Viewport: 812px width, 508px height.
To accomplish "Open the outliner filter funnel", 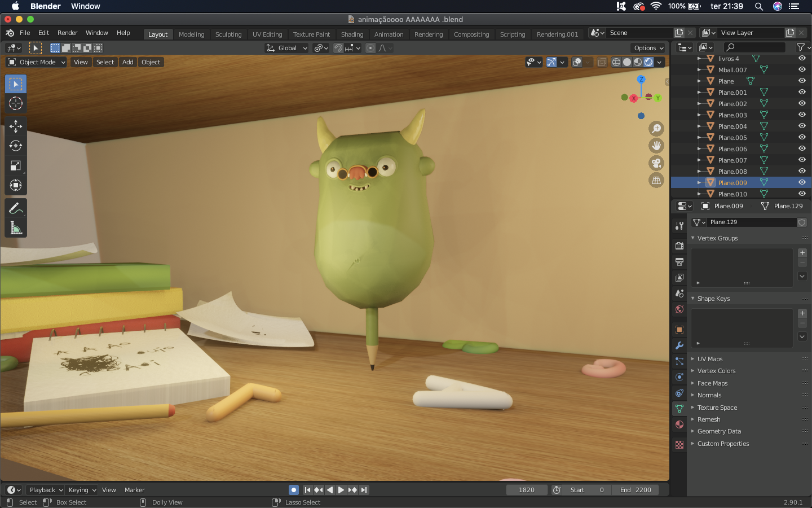I will coord(801,47).
